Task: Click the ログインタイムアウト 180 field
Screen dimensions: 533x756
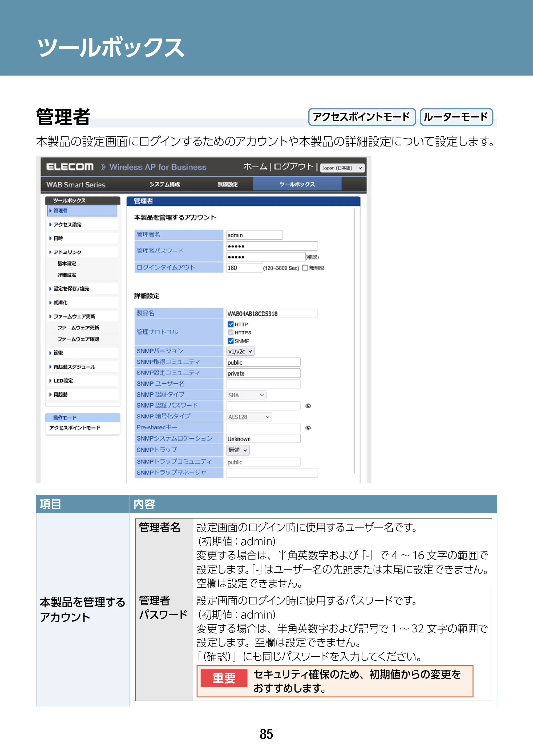Action: coord(244,268)
